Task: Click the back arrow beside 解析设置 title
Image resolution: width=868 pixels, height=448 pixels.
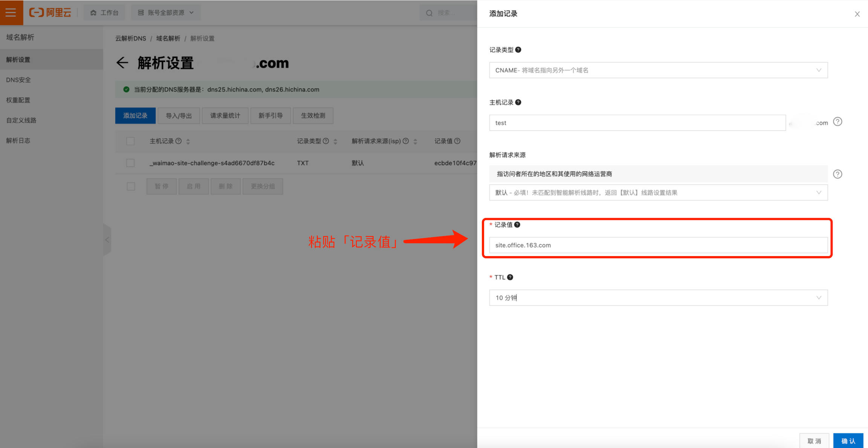Action: pyautogui.click(x=122, y=63)
